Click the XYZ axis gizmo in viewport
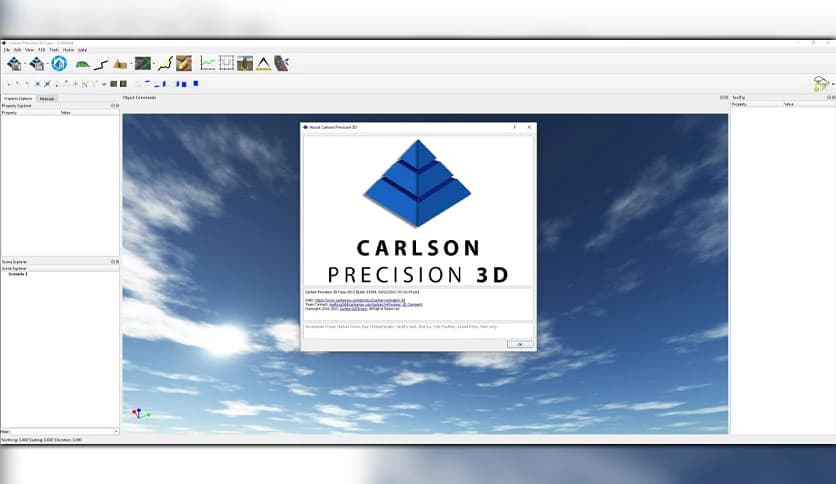The height and width of the screenshot is (484, 836). point(140,414)
